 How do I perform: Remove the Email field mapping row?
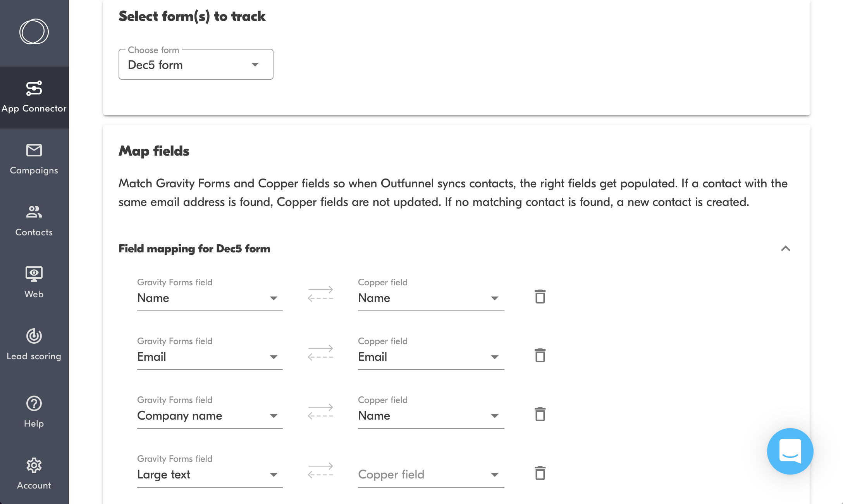click(x=540, y=356)
